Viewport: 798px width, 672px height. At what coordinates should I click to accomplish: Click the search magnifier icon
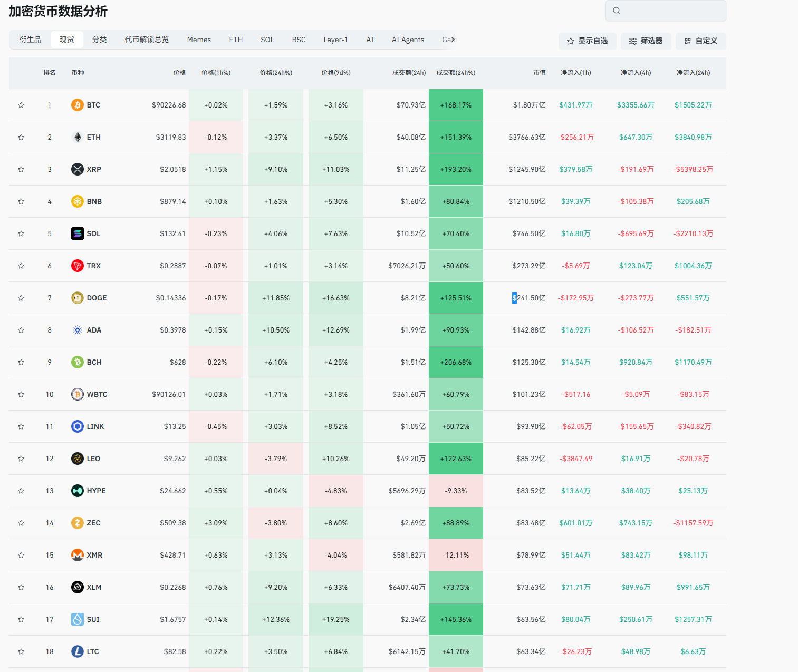point(617,11)
